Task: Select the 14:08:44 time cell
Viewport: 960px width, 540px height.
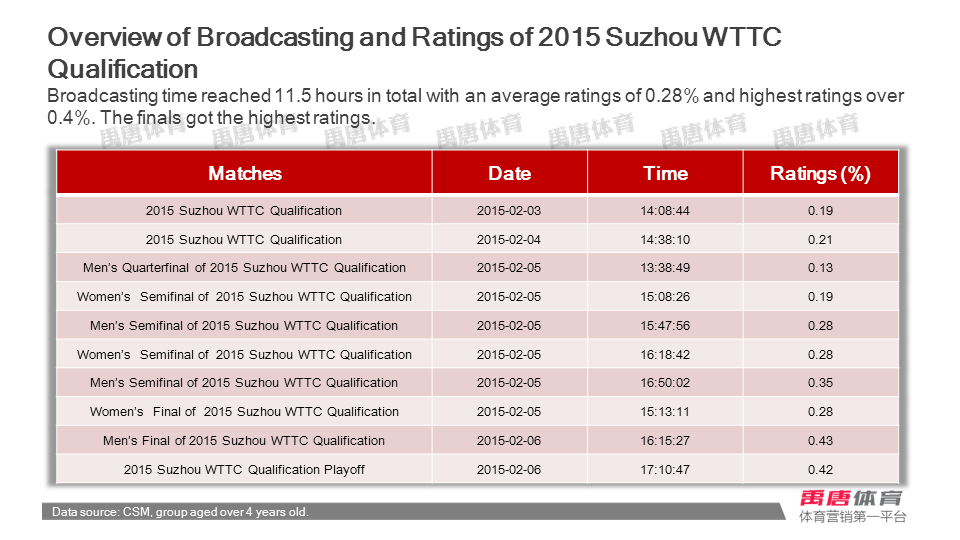Action: tap(665, 211)
